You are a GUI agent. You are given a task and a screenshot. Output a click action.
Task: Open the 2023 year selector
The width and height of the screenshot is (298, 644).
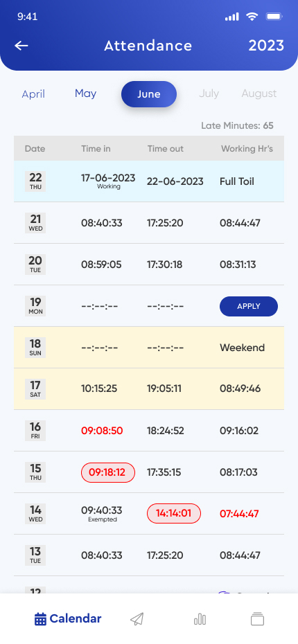click(x=266, y=46)
